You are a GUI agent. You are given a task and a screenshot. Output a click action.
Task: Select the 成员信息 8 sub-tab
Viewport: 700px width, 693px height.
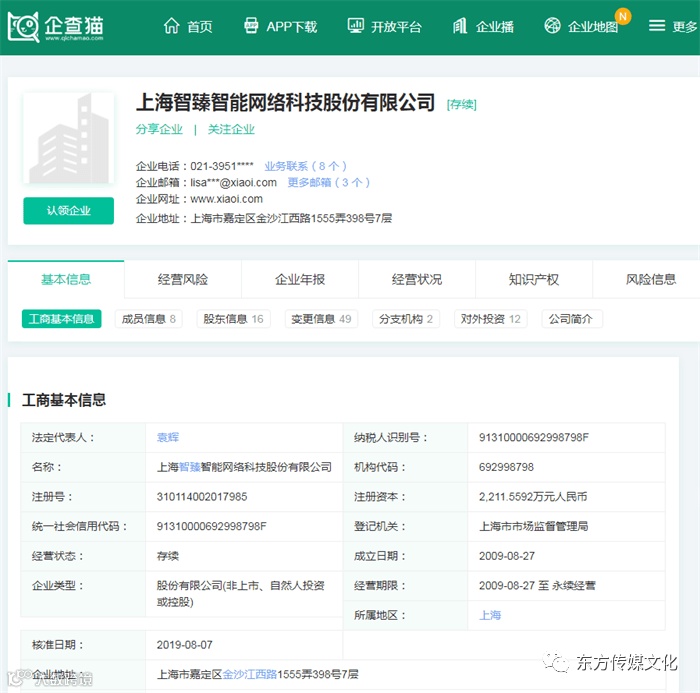point(149,319)
